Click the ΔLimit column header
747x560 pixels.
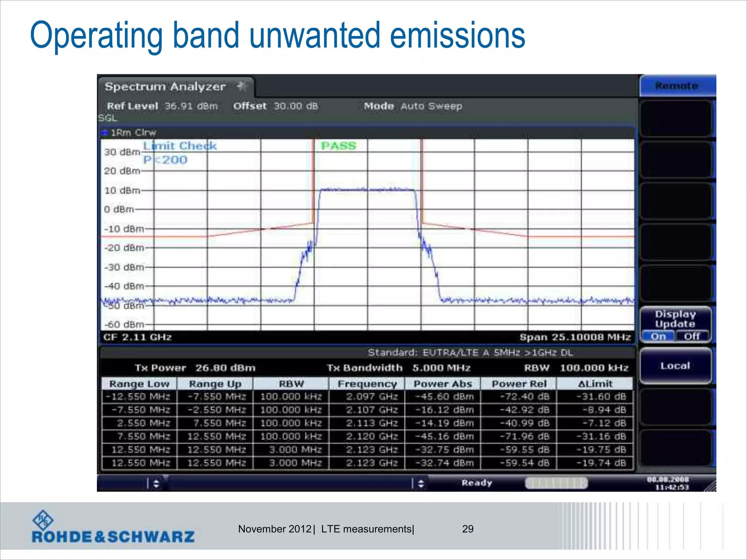tap(595, 384)
